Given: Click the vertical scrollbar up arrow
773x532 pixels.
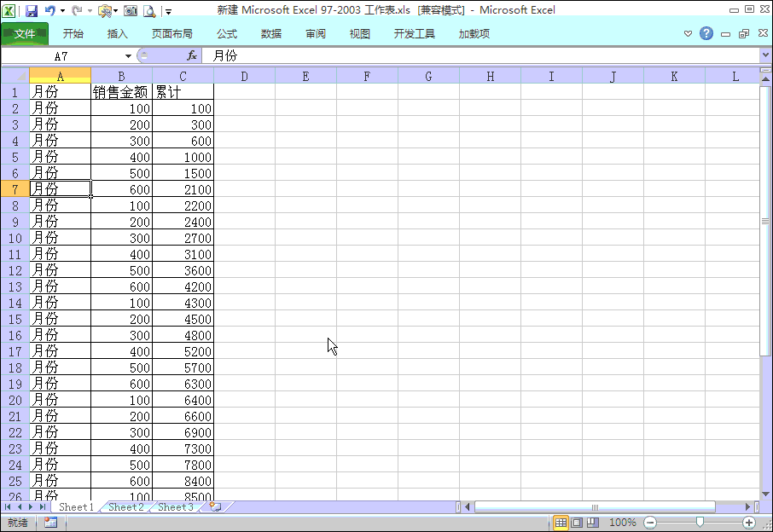Looking at the screenshot, I should point(765,78).
